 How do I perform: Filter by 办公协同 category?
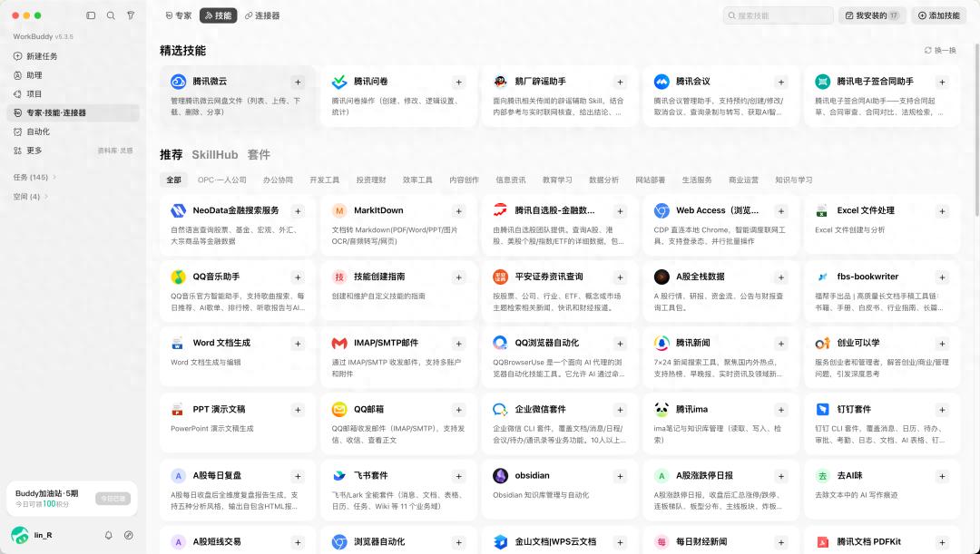[x=278, y=180]
